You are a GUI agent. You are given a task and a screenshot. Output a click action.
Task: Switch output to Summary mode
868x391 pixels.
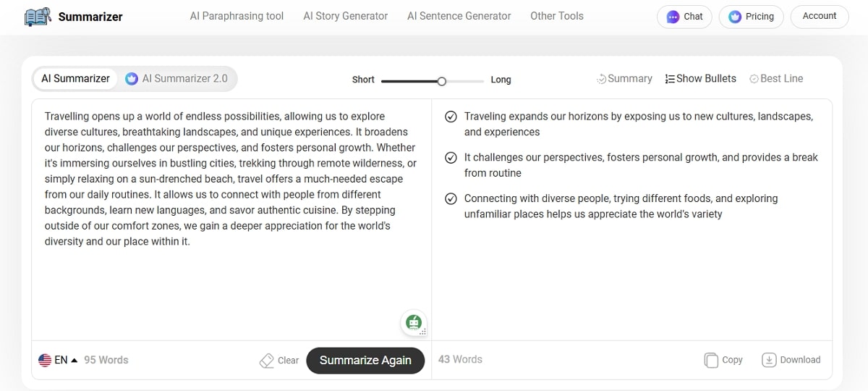coord(624,79)
